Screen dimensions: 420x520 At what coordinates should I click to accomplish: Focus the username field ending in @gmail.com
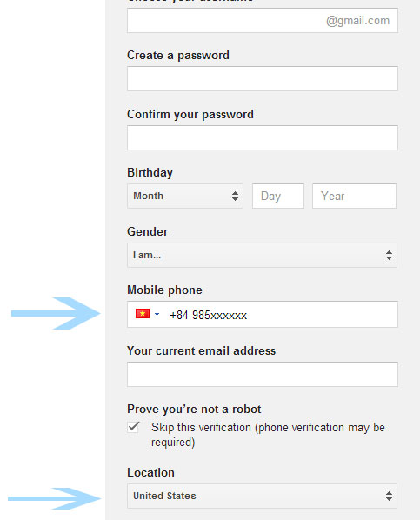(263, 21)
